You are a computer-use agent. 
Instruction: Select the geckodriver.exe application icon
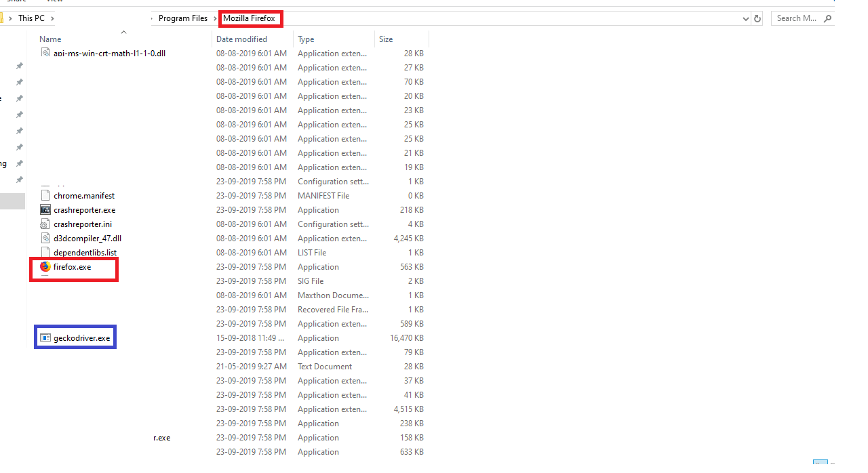click(x=45, y=337)
